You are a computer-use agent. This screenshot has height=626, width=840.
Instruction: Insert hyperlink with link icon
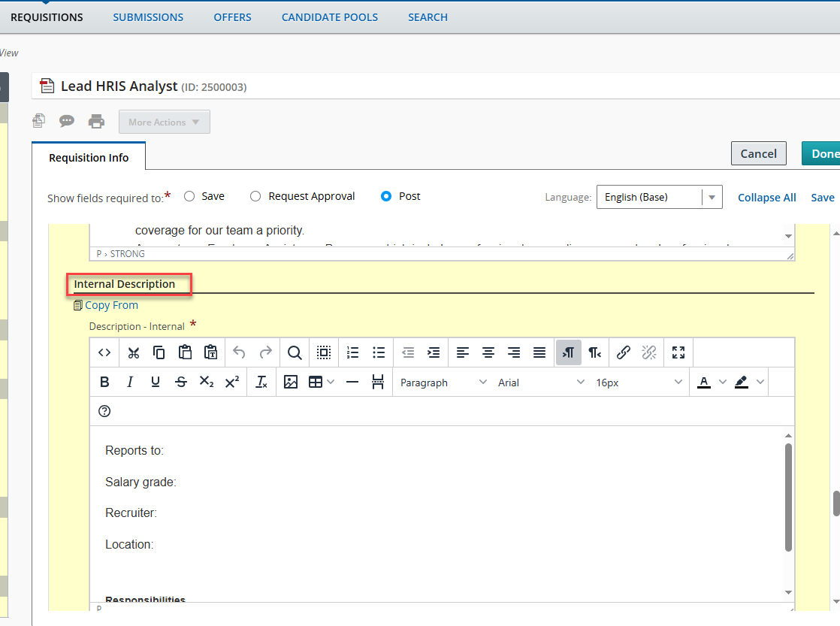pyautogui.click(x=623, y=352)
